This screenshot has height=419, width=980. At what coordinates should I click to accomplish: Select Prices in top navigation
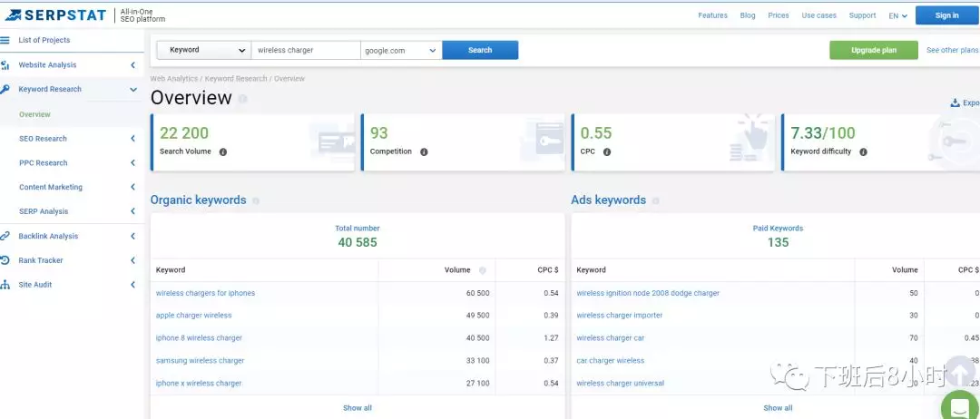tap(778, 15)
